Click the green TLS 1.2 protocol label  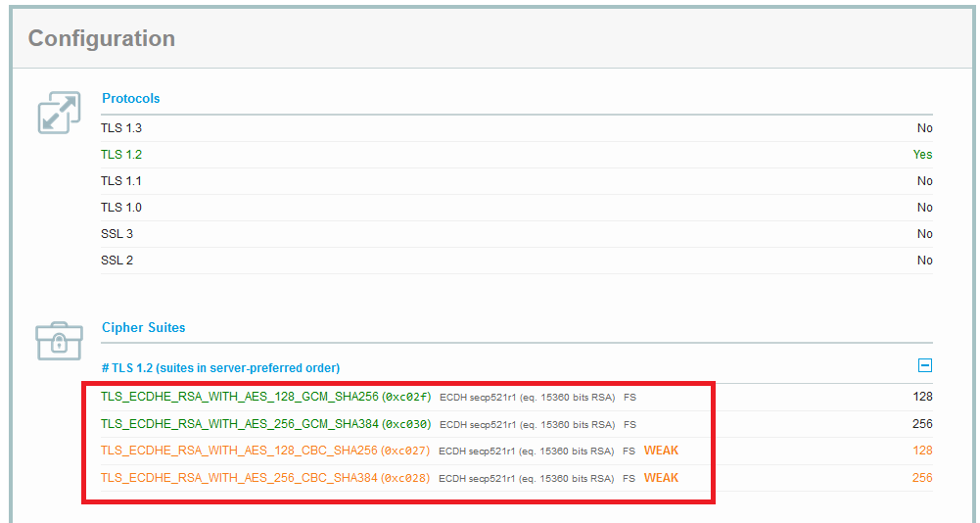coord(121,155)
